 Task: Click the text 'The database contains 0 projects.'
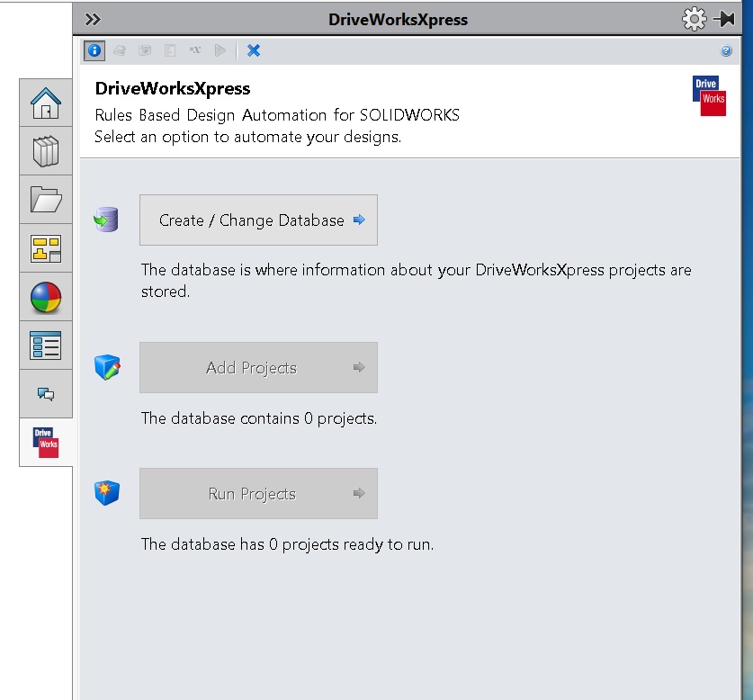[259, 418]
